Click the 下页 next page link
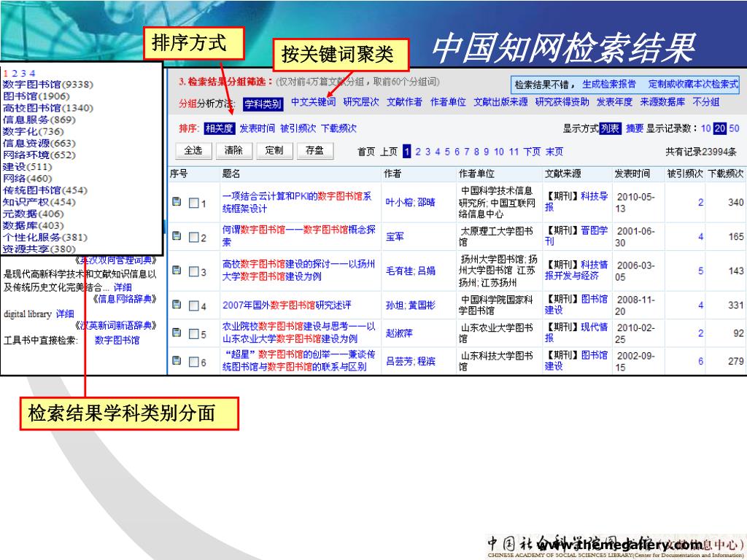The height and width of the screenshot is (560, 747). tap(532, 152)
